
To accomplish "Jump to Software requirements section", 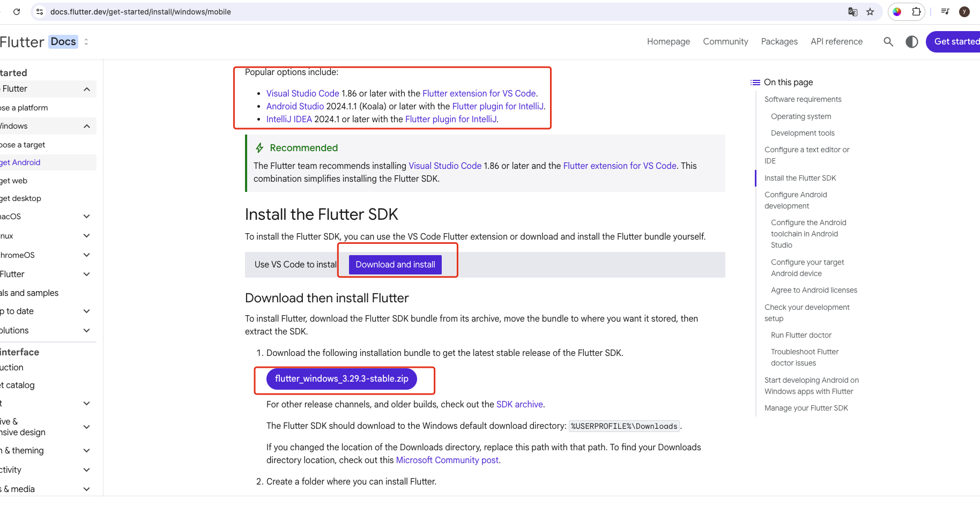I will click(803, 99).
